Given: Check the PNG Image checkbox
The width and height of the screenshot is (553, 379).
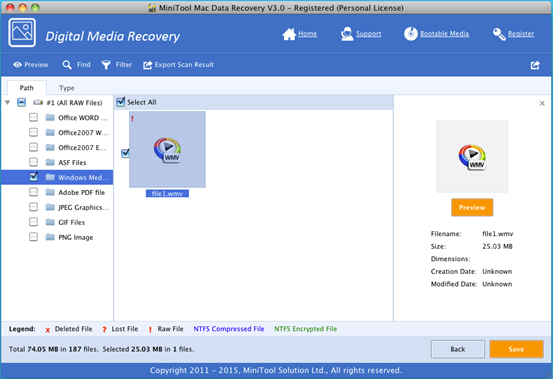Looking at the screenshot, I should click(34, 237).
